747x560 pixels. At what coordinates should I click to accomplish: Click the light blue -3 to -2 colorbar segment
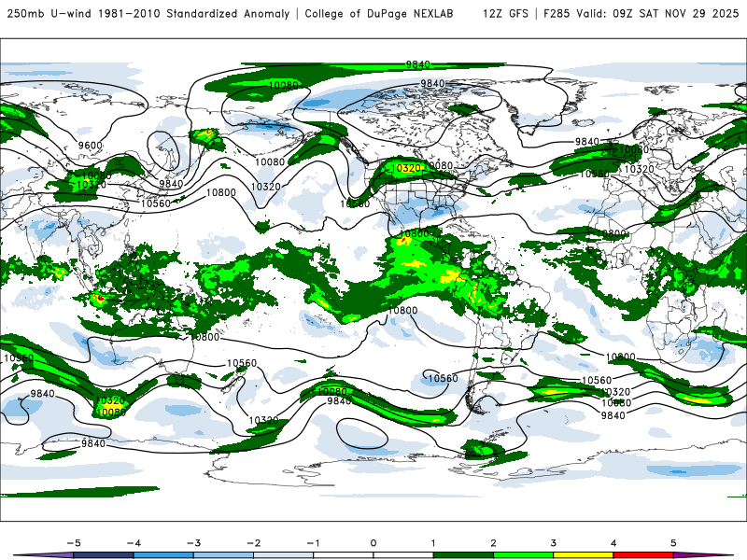(223, 555)
